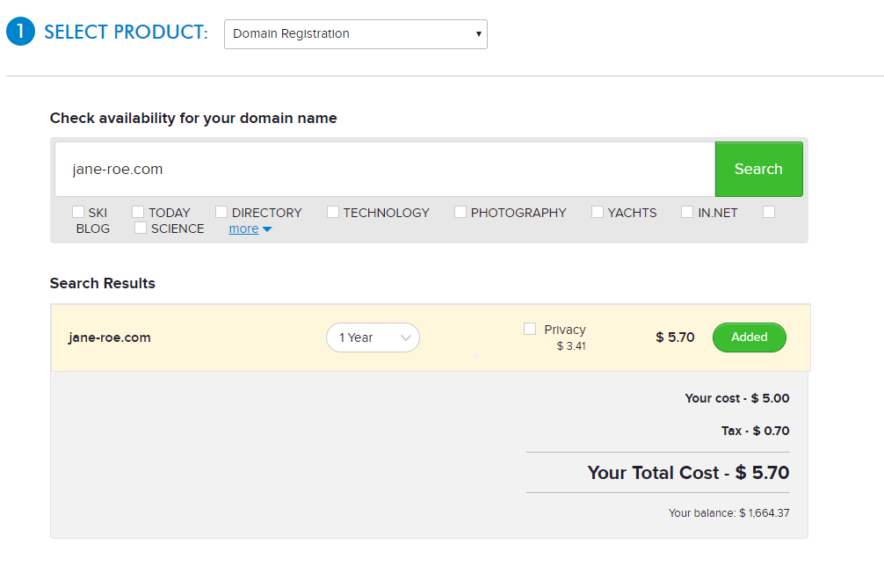This screenshot has height=588, width=884.
Task: Expand the more extensions link
Action: tap(243, 229)
